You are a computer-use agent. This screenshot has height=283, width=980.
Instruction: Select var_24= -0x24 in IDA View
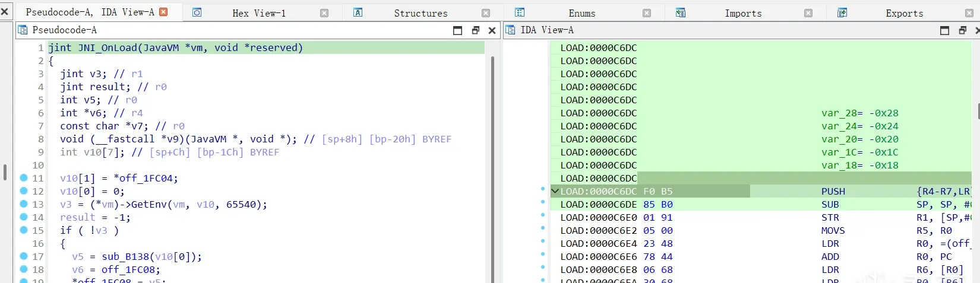pyautogui.click(x=860, y=126)
